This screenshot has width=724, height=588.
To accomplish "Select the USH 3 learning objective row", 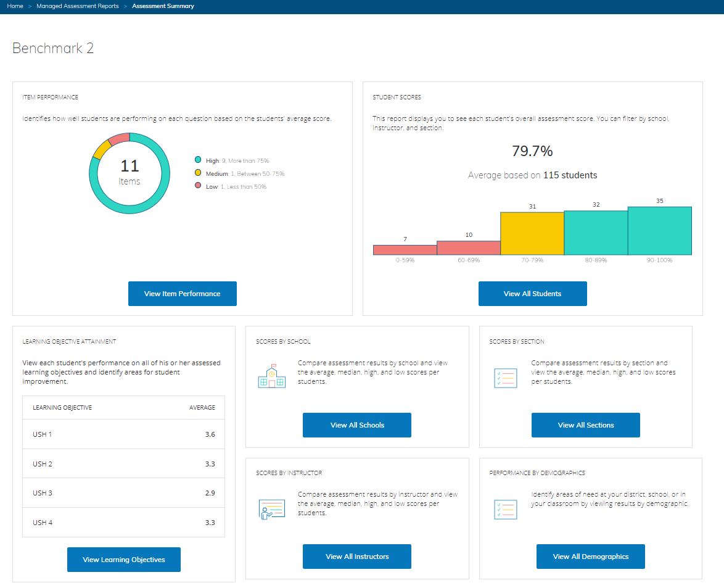I will 123,493.
